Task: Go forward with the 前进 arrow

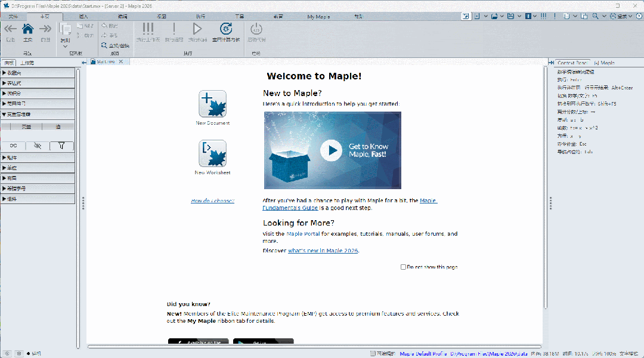Action: click(x=45, y=29)
